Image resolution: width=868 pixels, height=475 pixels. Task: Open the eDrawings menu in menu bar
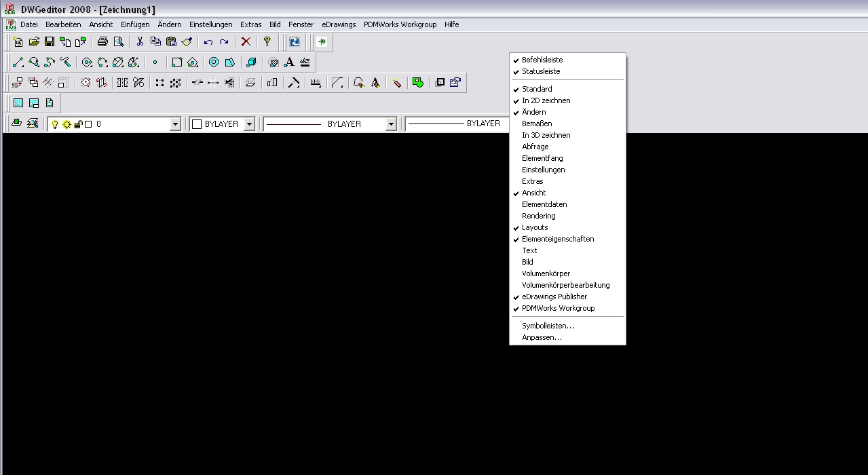coord(339,24)
